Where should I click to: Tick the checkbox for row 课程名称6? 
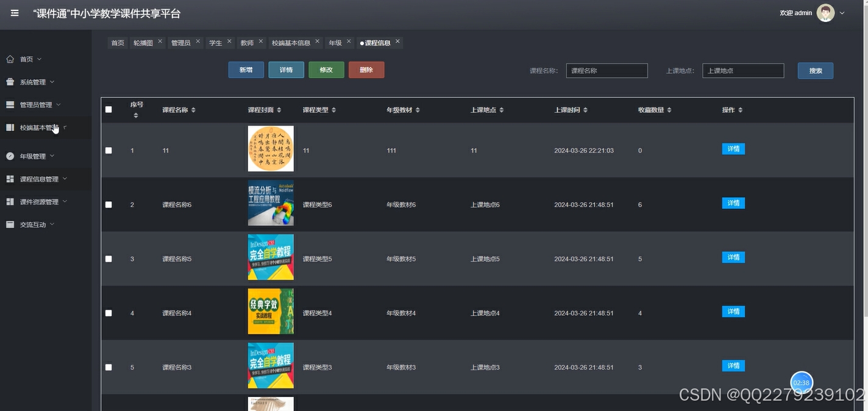pyautogui.click(x=108, y=204)
